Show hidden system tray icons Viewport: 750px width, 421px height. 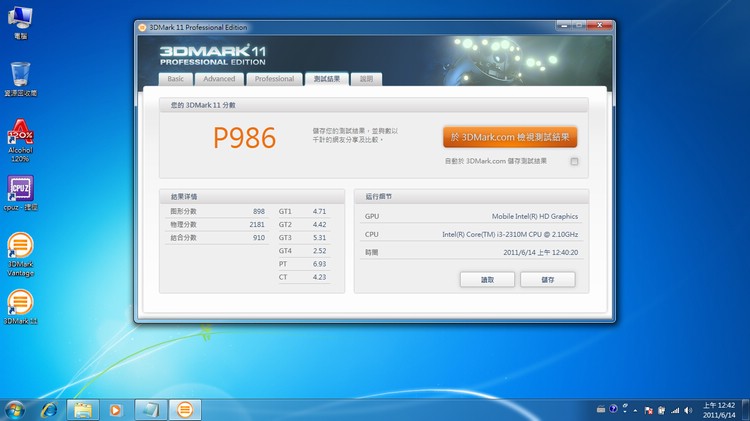click(635, 410)
